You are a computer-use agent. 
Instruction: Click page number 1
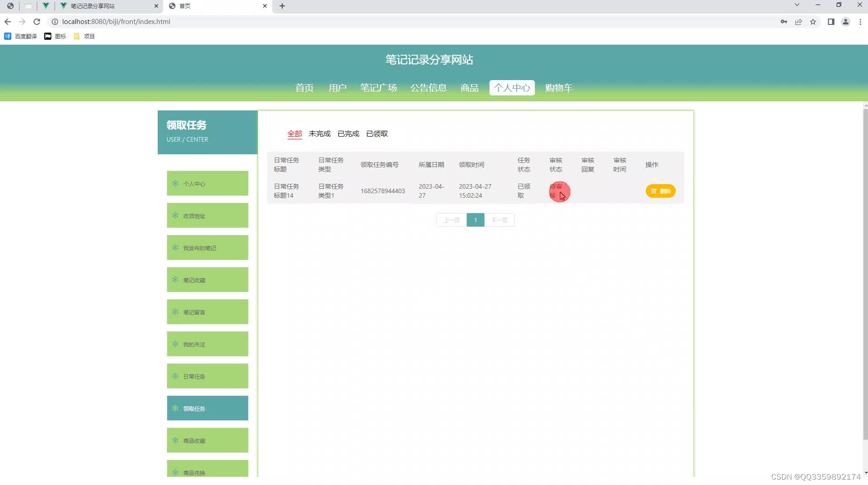476,220
